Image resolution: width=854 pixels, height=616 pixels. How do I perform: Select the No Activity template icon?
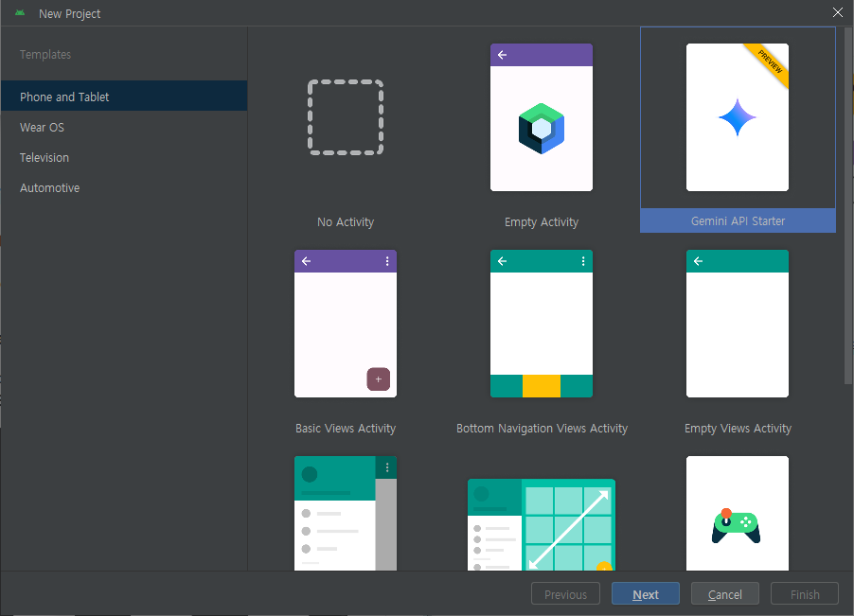345,116
